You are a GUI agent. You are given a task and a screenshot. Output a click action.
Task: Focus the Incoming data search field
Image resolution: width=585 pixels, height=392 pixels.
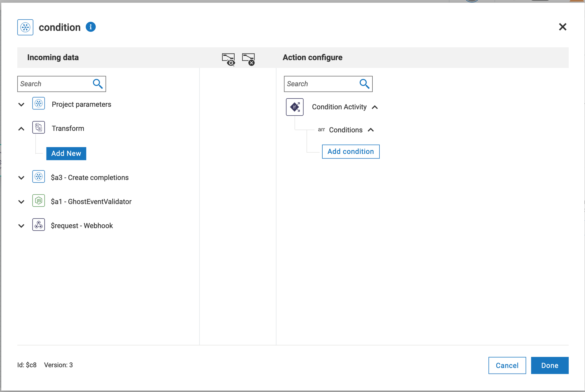tap(55, 84)
